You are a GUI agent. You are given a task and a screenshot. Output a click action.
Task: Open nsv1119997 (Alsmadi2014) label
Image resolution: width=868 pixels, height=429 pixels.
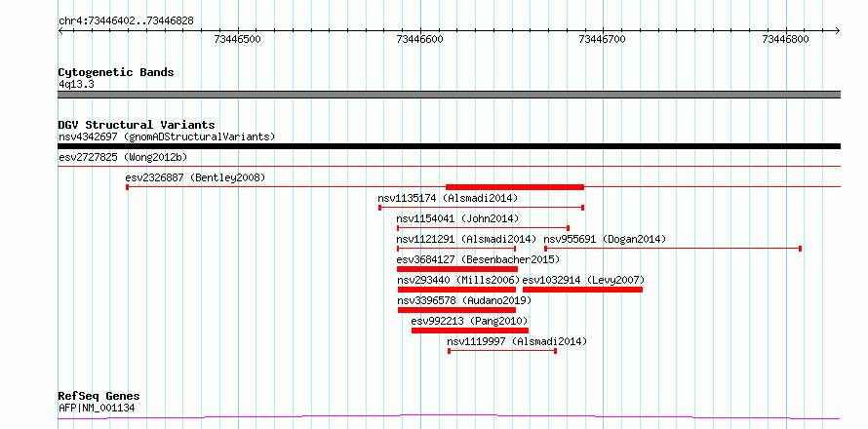[x=517, y=341]
